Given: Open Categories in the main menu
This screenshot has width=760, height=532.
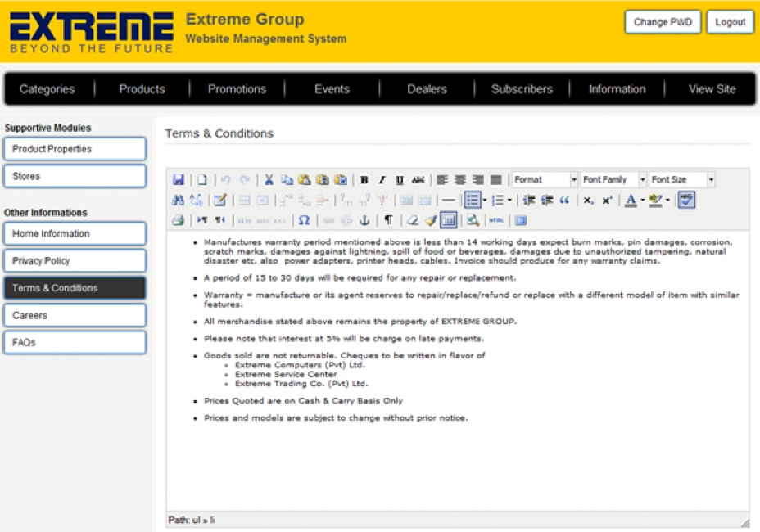Looking at the screenshot, I should (47, 89).
